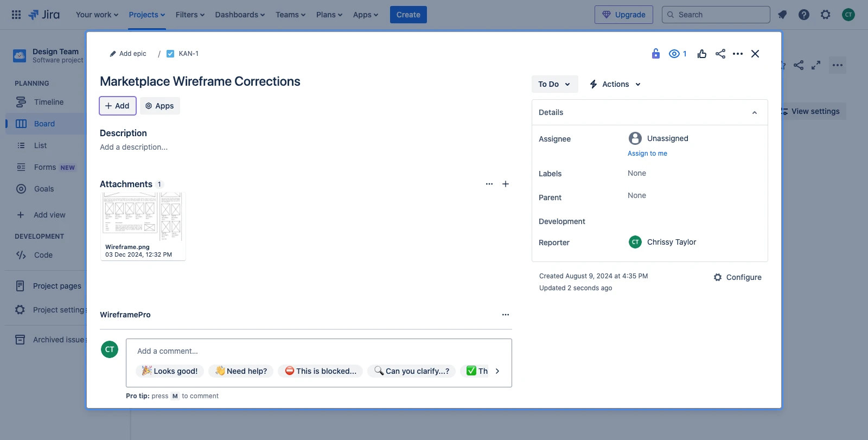Open the settings gear in top bar
The image size is (868, 440).
point(826,15)
